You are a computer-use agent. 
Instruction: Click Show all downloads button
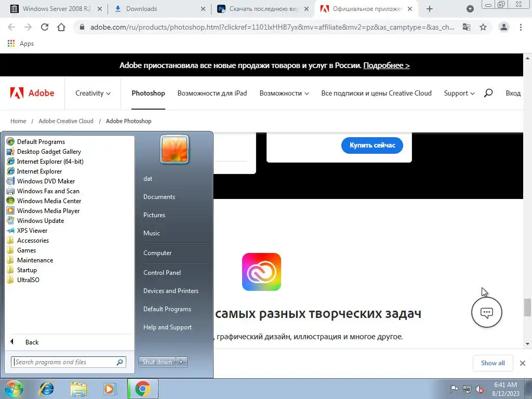point(493,363)
